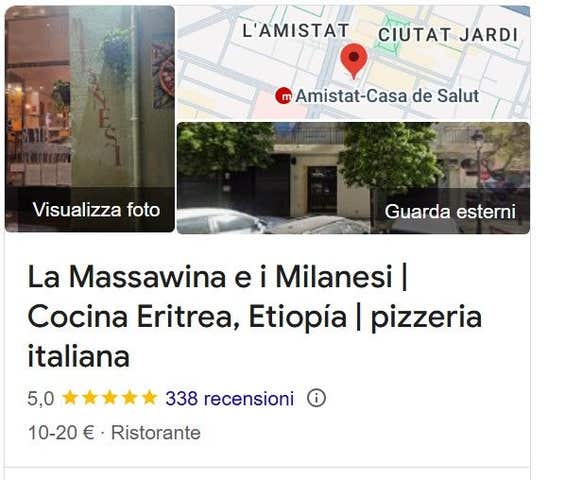This screenshot has width=565, height=480.
Task: Click the 10-20 € price range
Action: click(x=61, y=432)
